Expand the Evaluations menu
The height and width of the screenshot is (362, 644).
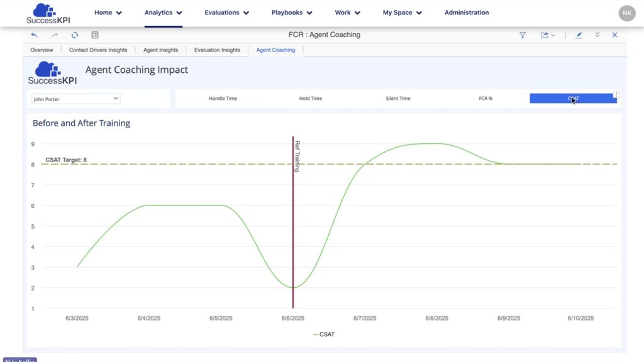[226, 13]
